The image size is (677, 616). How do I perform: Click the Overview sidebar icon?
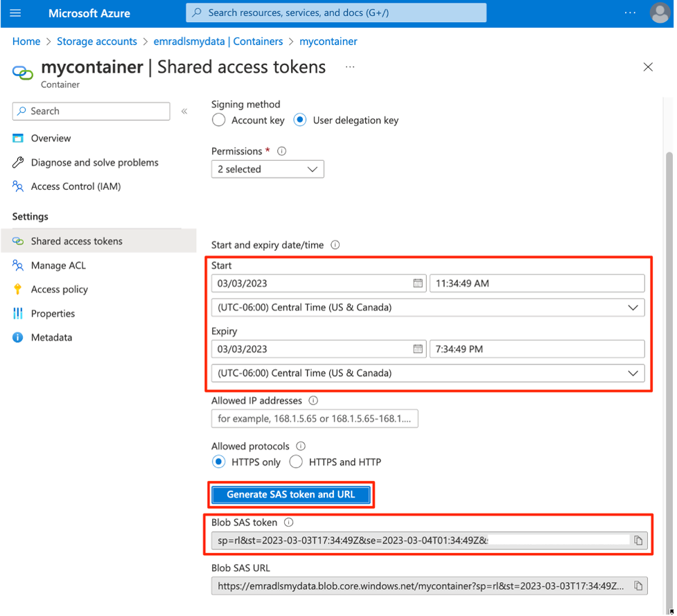(x=18, y=138)
